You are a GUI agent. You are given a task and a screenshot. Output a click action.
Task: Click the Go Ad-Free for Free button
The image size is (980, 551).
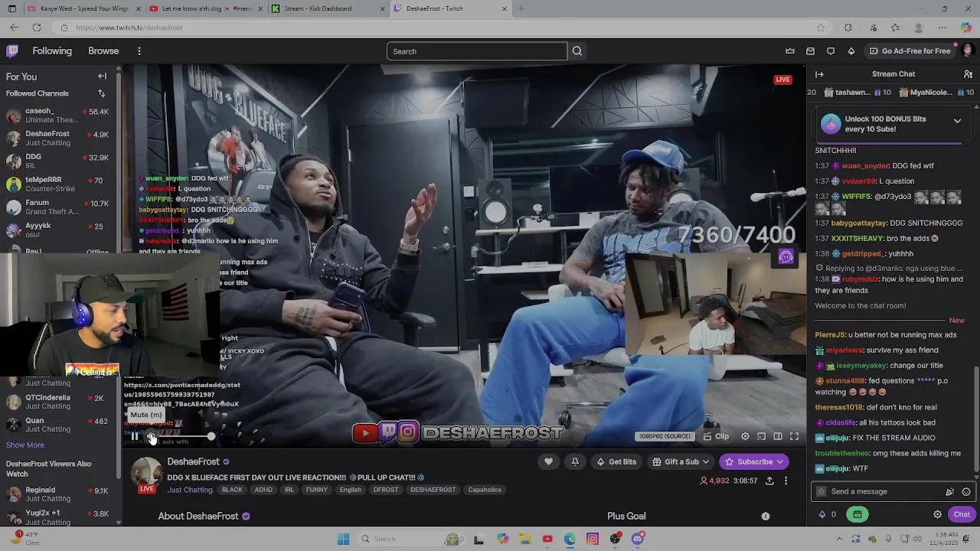point(910,51)
